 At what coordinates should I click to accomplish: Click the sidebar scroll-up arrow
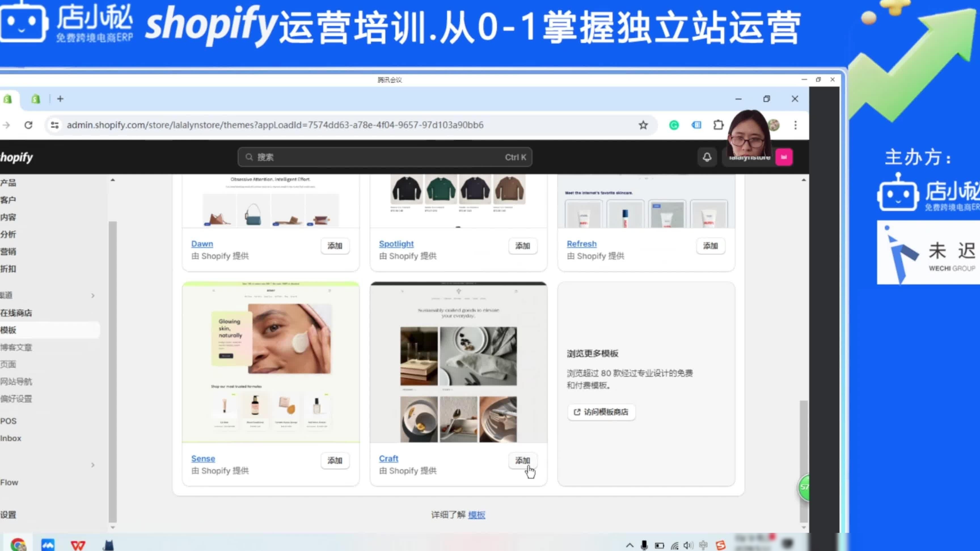113,180
